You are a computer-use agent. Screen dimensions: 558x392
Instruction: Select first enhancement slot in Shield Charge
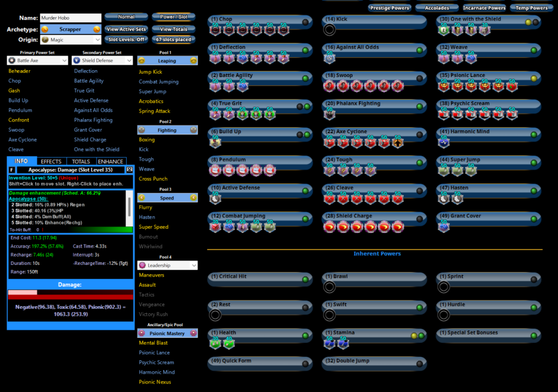pos(329,226)
